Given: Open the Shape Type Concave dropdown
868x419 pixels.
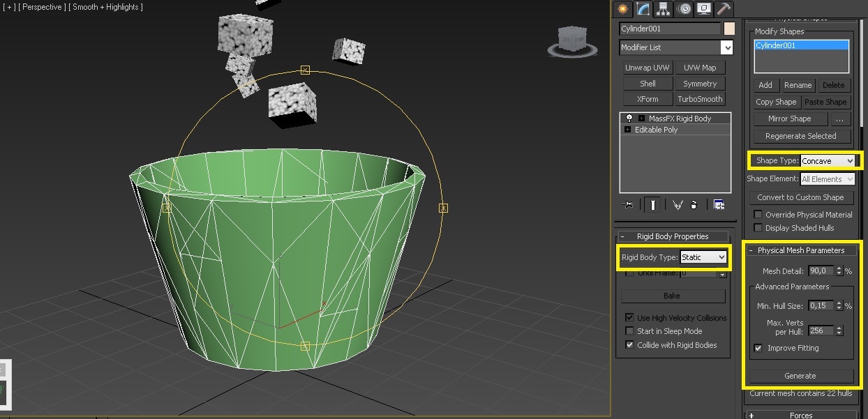Looking at the screenshot, I should (x=828, y=160).
